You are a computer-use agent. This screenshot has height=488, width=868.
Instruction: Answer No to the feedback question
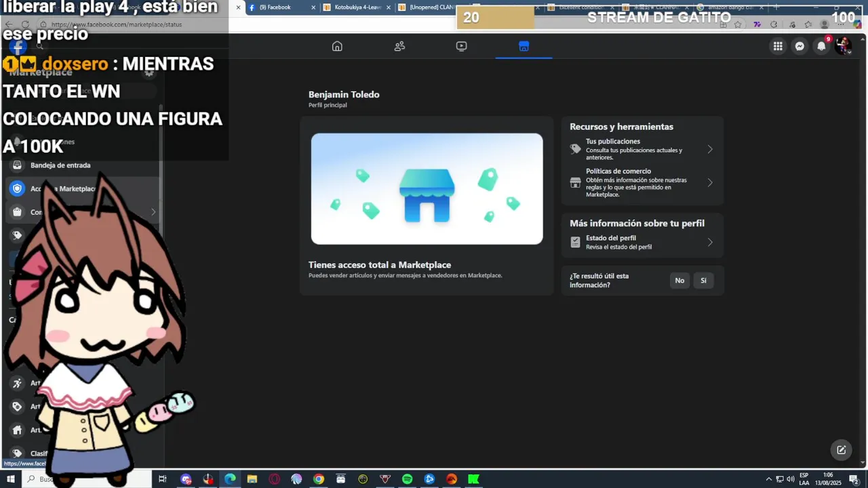tap(679, 281)
